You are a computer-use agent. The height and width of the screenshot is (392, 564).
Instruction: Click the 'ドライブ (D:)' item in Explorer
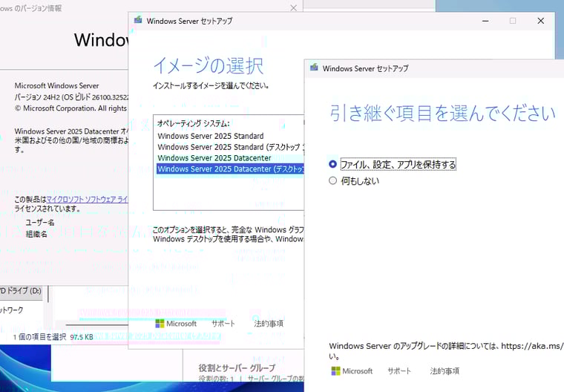click(21, 291)
